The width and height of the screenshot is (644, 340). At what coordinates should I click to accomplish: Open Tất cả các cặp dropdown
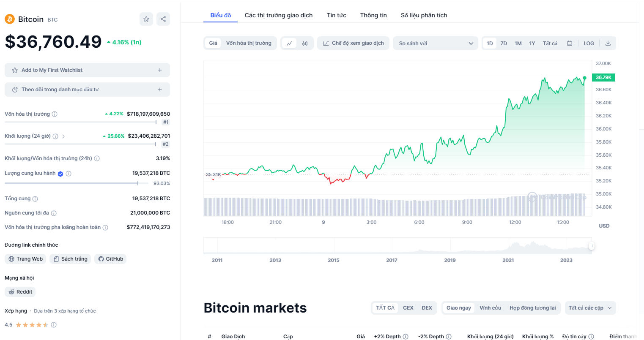(x=590, y=308)
